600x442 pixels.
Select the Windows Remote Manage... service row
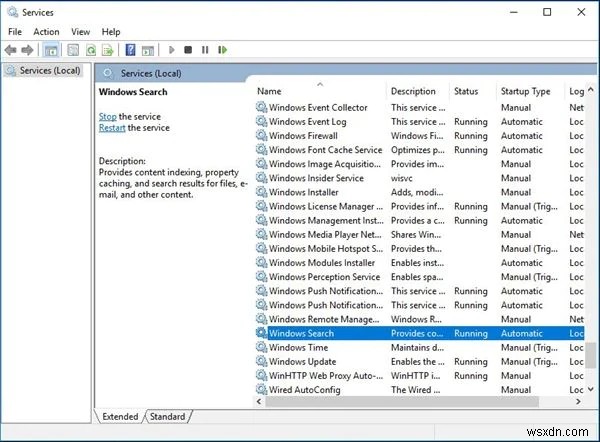point(420,319)
